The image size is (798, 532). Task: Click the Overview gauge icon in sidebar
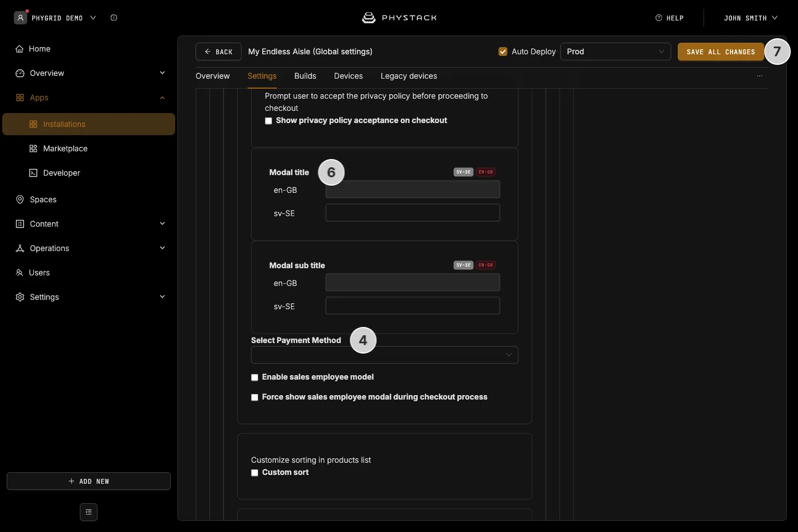20,73
